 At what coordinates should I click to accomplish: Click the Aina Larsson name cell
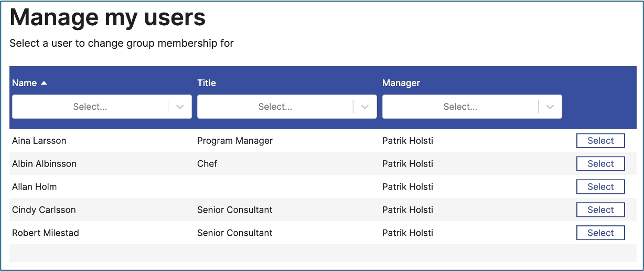pyautogui.click(x=39, y=141)
